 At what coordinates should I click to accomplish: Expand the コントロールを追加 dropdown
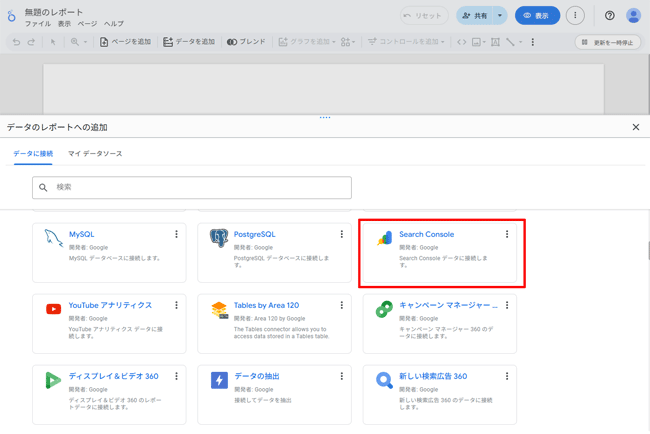tap(443, 42)
